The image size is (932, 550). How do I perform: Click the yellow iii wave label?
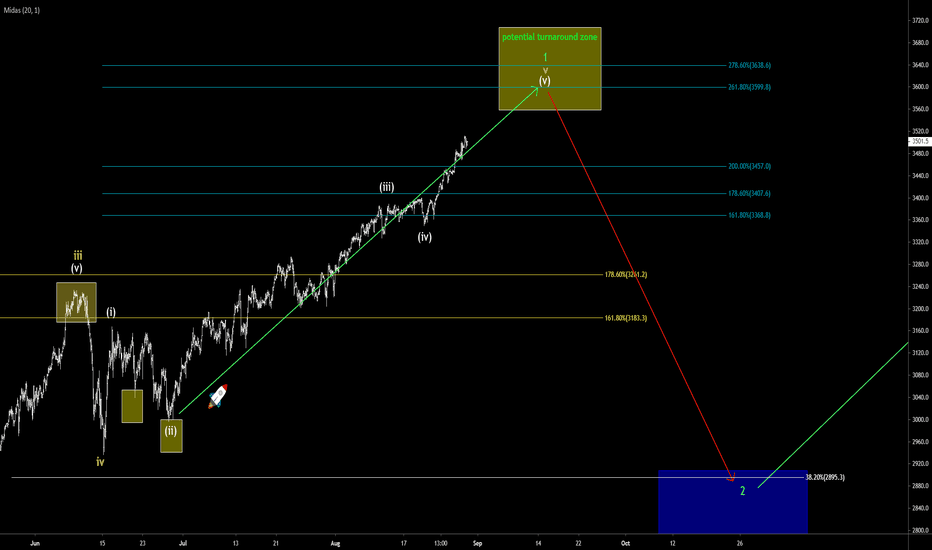(x=78, y=256)
